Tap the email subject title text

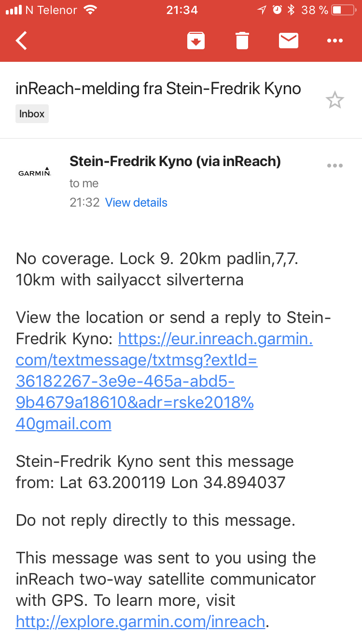coord(158,89)
